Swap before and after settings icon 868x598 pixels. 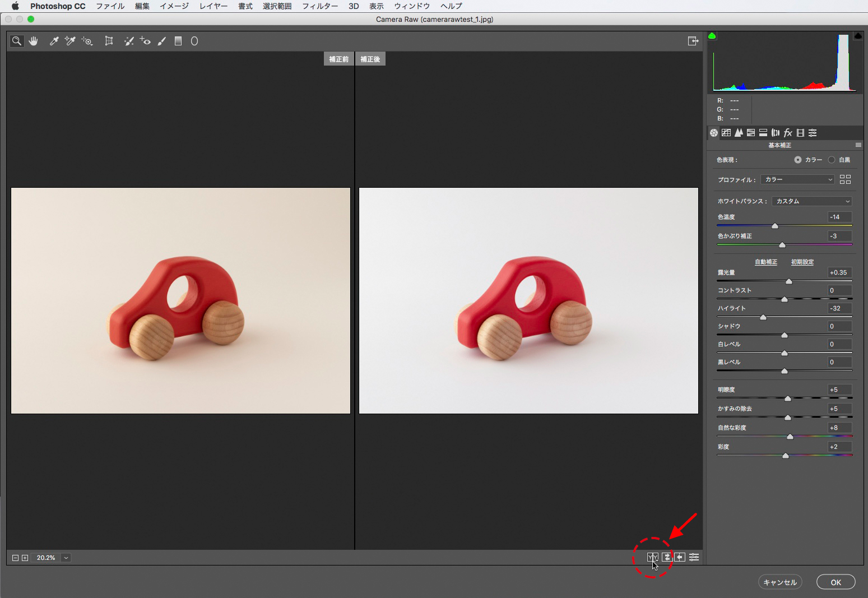(667, 557)
